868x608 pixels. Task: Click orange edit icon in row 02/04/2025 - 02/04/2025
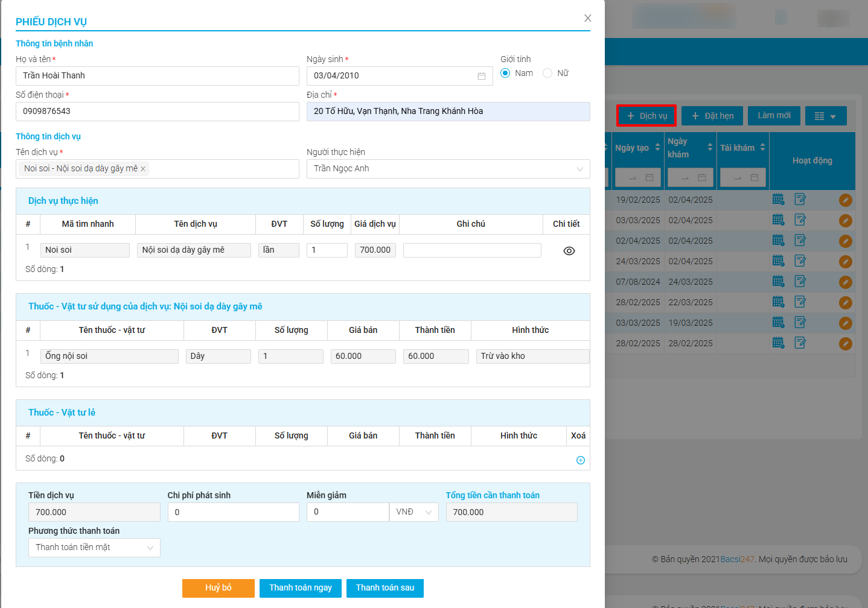(846, 241)
